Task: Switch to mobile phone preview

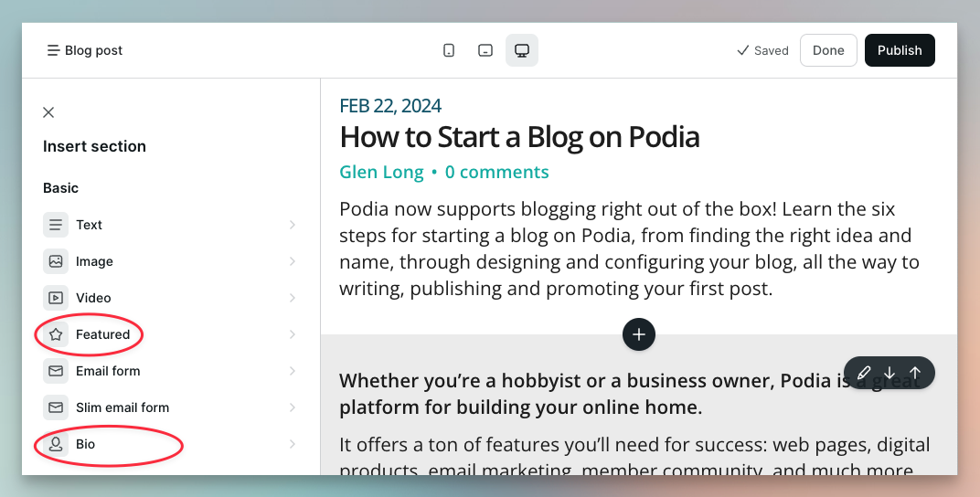Action: [449, 50]
